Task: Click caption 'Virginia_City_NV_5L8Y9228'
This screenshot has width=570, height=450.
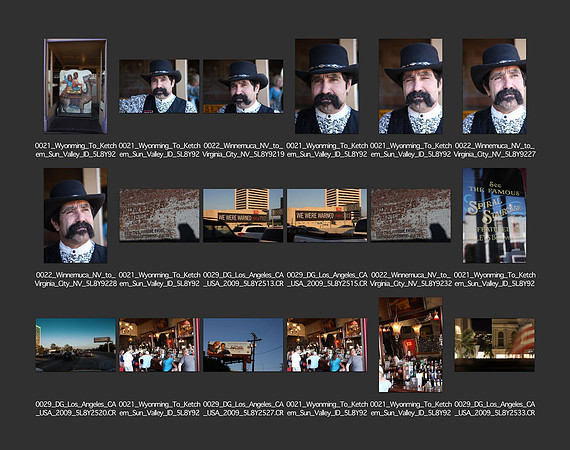Action: pos(76,284)
